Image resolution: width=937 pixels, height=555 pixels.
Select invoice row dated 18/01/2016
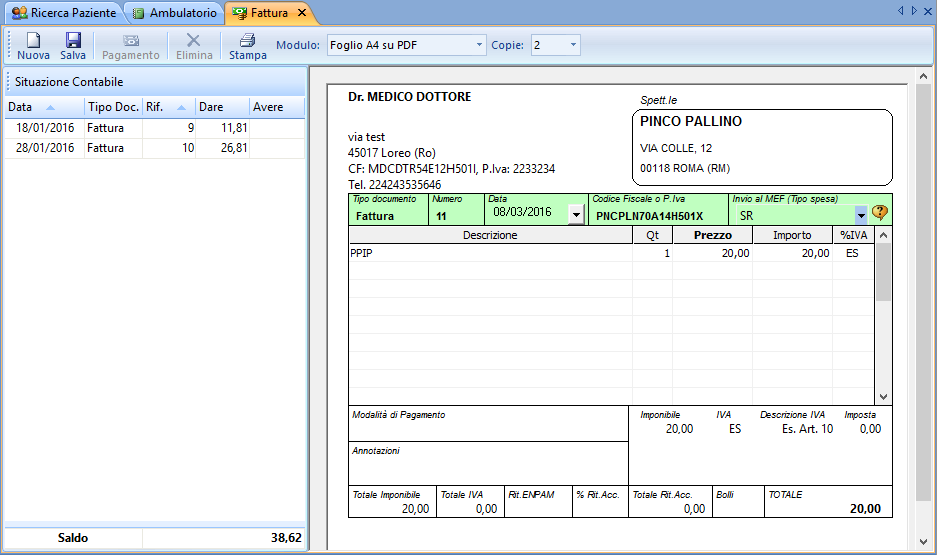155,128
